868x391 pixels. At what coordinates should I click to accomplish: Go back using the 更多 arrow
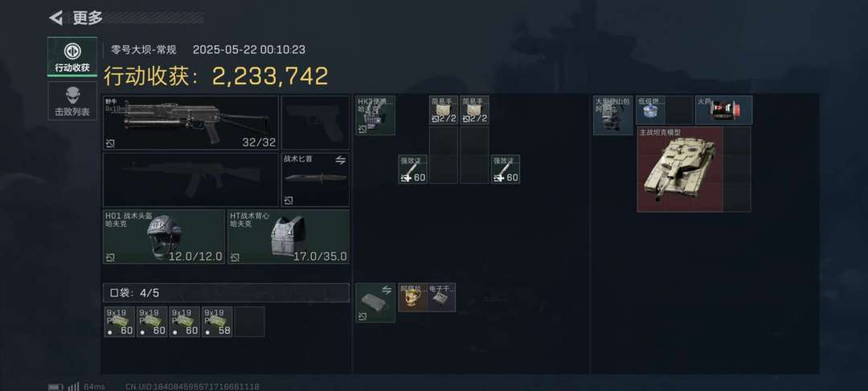tap(55, 18)
